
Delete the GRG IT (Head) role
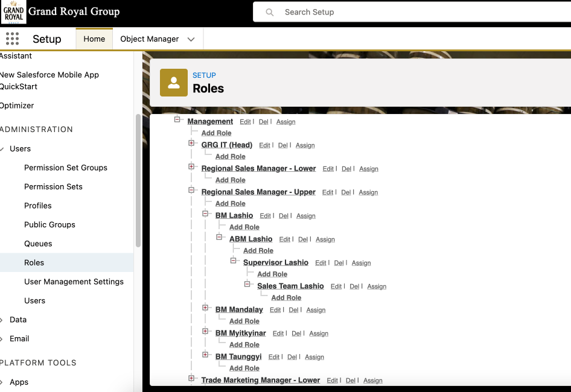tap(283, 145)
